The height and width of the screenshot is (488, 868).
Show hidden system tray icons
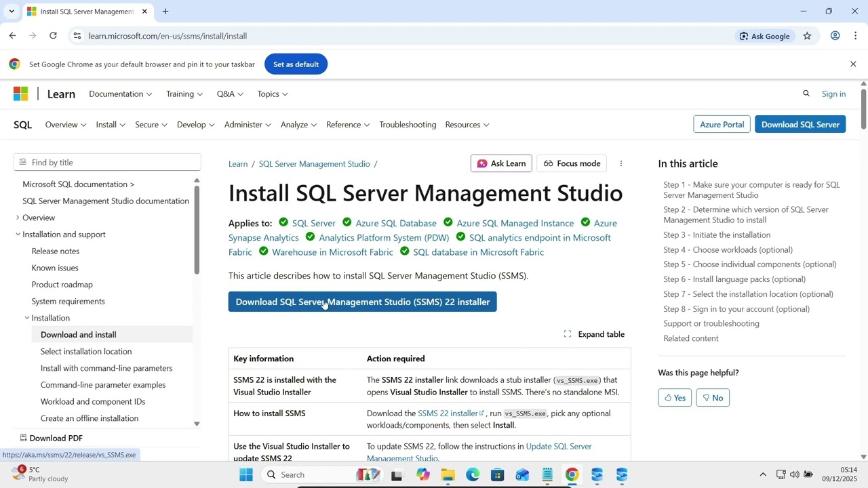tap(763, 474)
